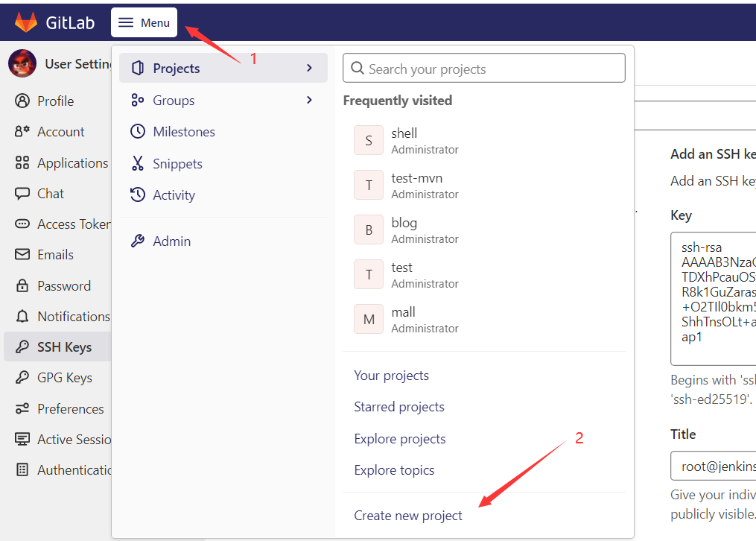Click the Emails envelope icon

(22, 254)
